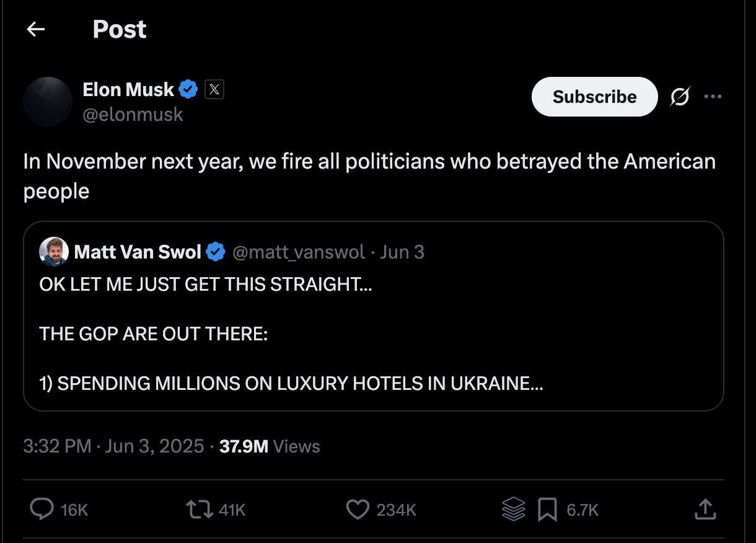This screenshot has height=543, width=756.
Task: Open the @matt_vanswol handle
Action: (299, 252)
